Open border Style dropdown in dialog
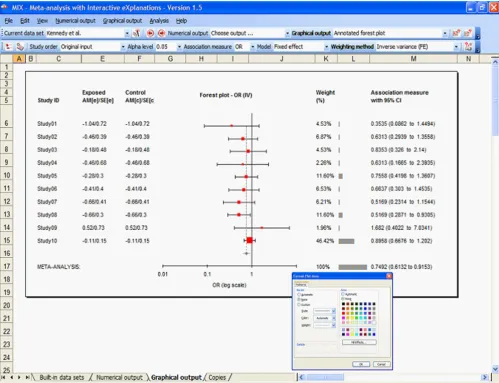499x383 pixels. coord(334,311)
